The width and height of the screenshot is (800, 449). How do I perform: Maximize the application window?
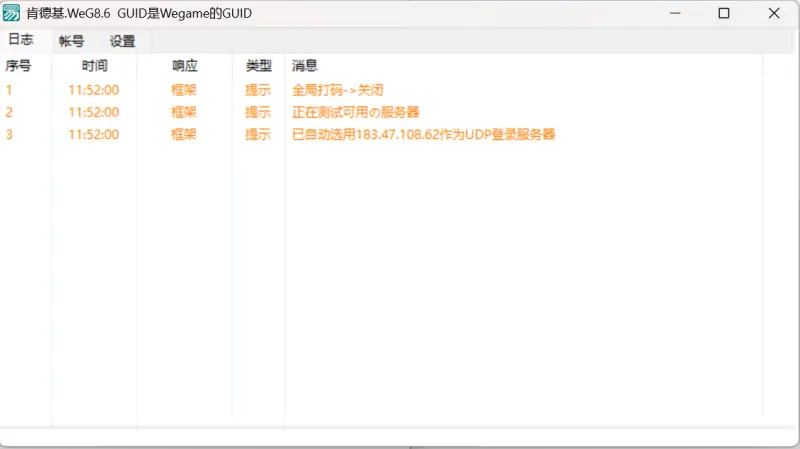[724, 14]
